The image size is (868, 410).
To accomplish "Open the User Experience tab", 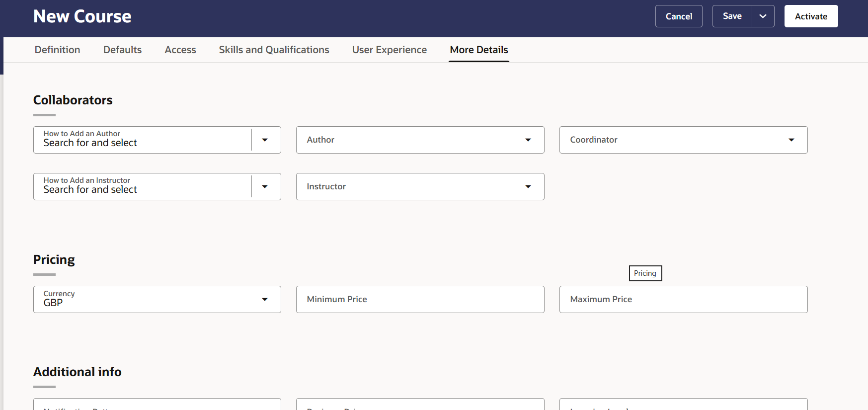I will [390, 50].
